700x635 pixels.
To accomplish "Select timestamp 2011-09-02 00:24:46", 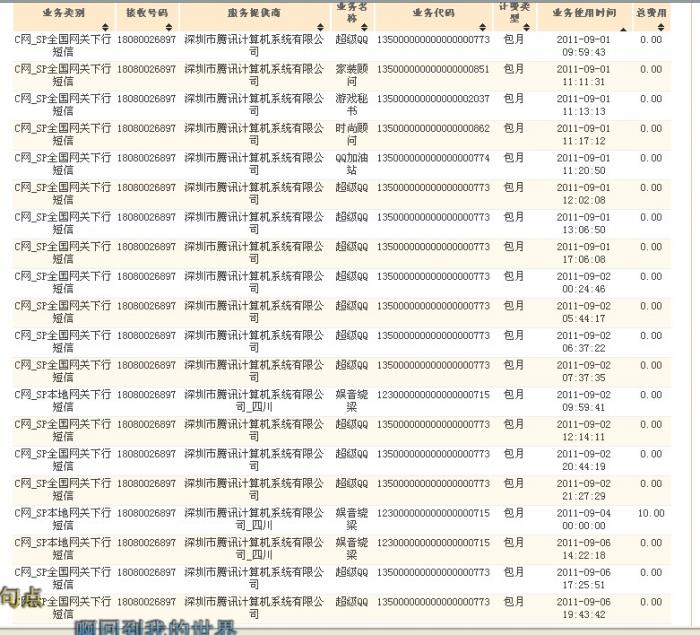I will 584,283.
